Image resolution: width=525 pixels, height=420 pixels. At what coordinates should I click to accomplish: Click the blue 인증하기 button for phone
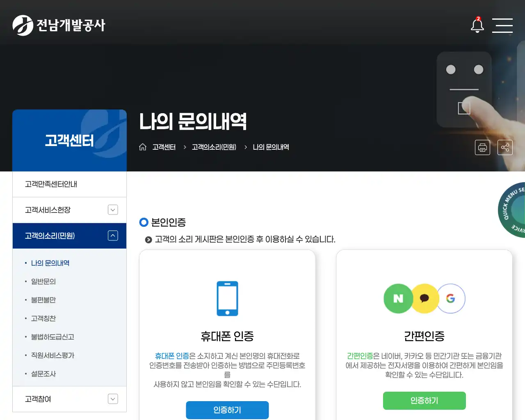(x=227, y=410)
